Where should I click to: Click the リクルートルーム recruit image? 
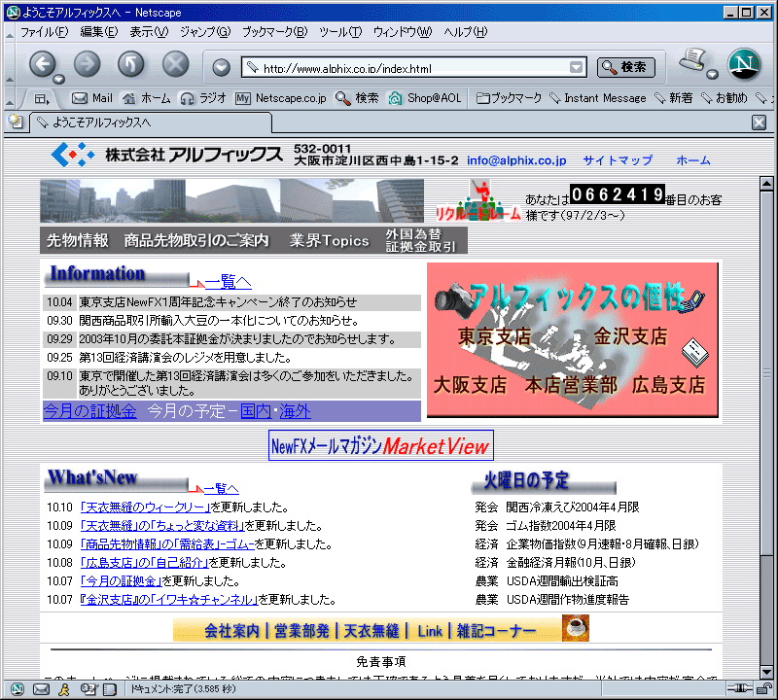click(x=478, y=201)
